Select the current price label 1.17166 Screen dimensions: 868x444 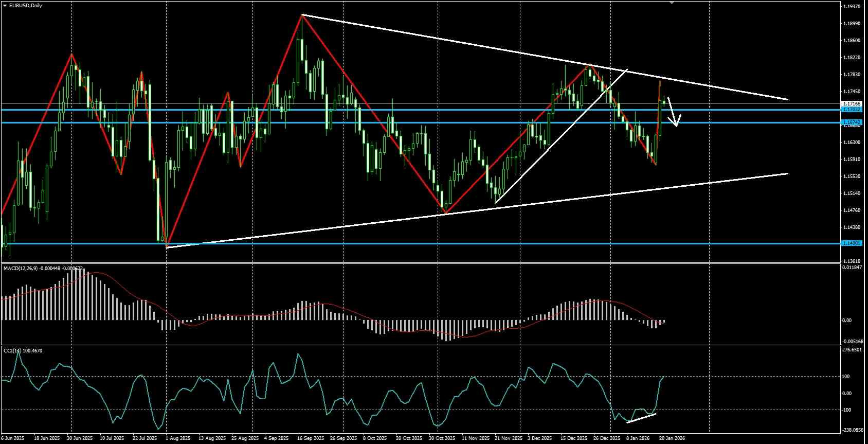click(852, 104)
